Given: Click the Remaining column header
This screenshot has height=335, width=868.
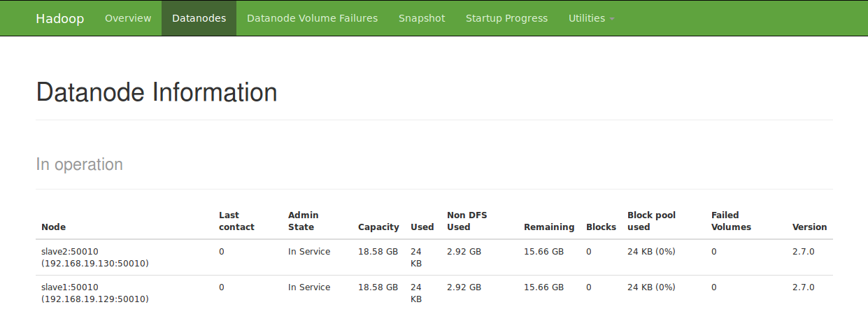Looking at the screenshot, I should [549, 227].
